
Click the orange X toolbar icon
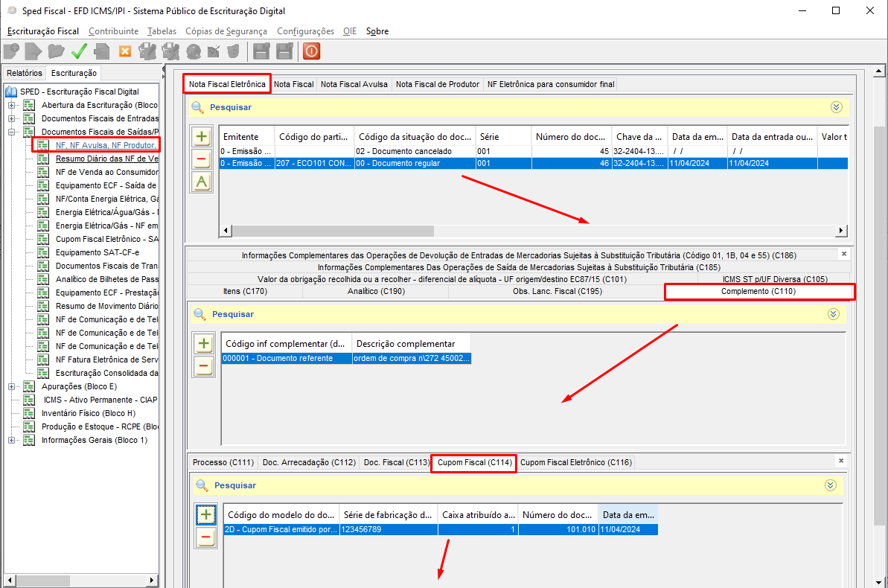tap(125, 51)
